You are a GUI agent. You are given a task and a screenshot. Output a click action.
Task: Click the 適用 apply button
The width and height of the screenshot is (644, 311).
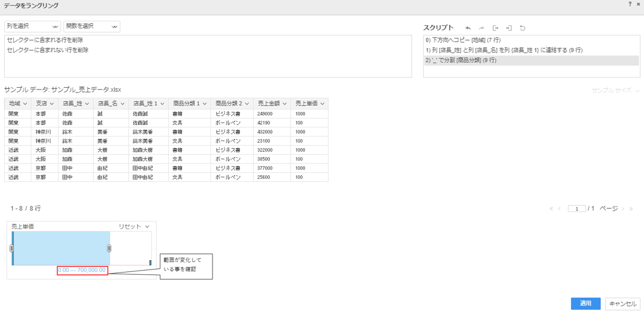point(585,304)
